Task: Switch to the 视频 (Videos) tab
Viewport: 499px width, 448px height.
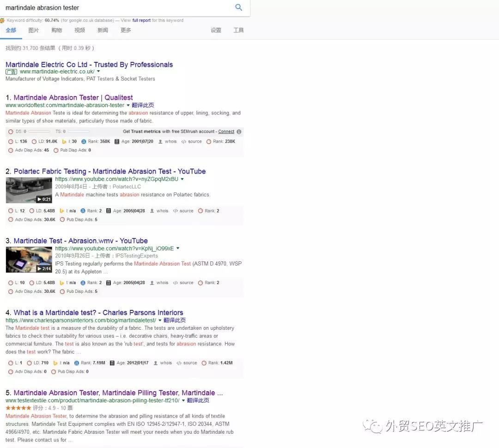Action: (x=79, y=30)
